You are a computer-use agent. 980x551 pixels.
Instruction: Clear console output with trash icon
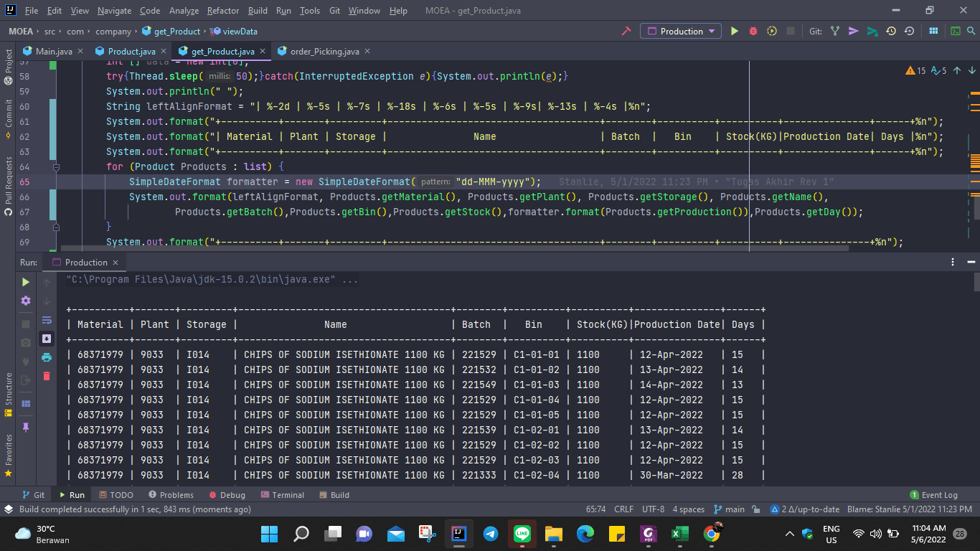coord(47,375)
